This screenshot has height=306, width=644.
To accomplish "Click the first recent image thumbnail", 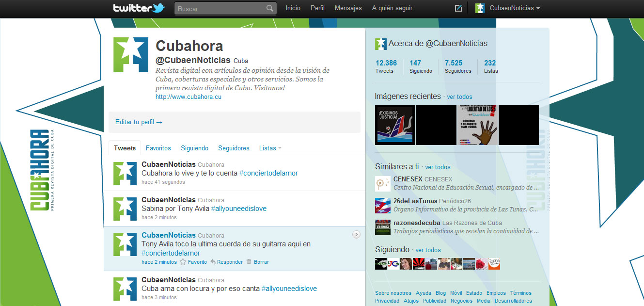I will tap(394, 125).
